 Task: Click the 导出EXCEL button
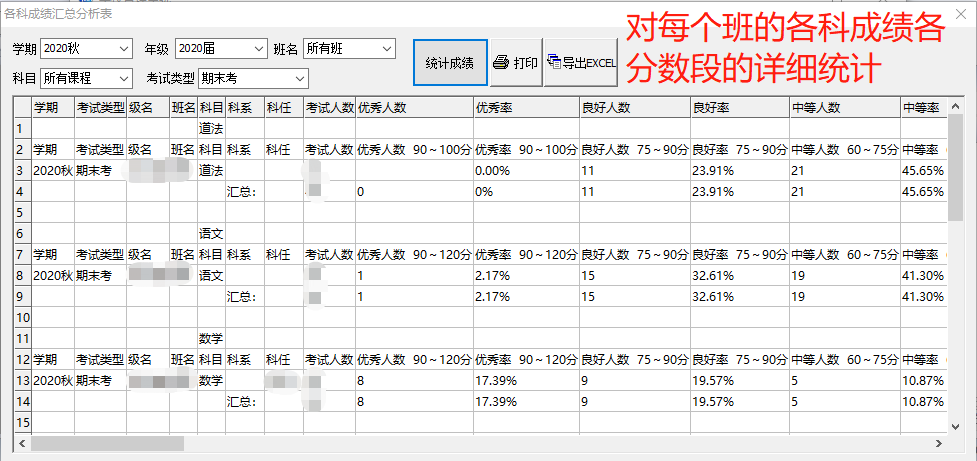pyautogui.click(x=581, y=63)
